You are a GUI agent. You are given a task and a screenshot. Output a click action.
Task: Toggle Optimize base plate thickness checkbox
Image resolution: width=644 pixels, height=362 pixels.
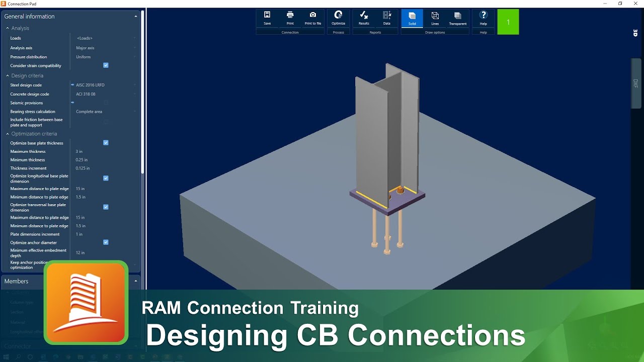(106, 143)
